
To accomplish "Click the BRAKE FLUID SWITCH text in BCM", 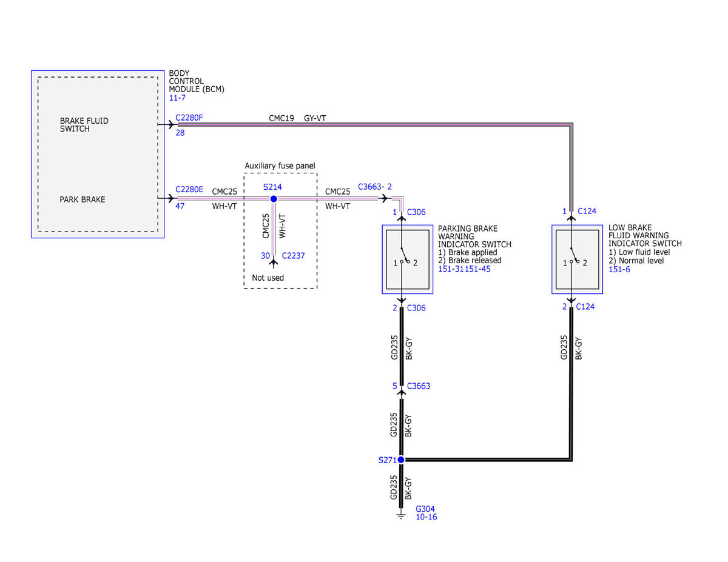I will click(84, 125).
